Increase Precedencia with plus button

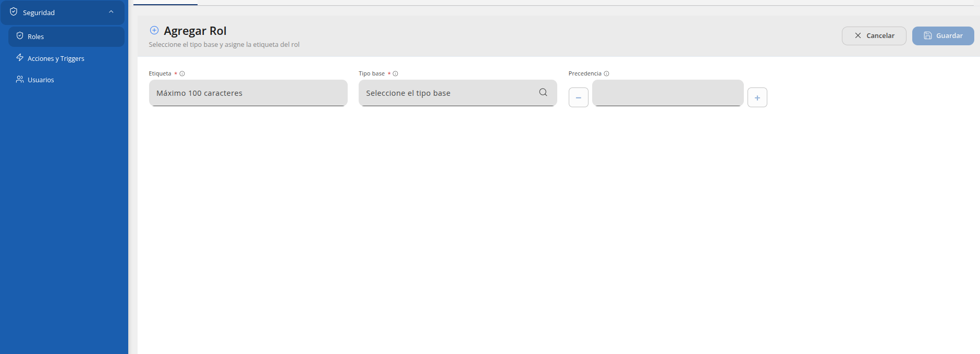pos(757,97)
